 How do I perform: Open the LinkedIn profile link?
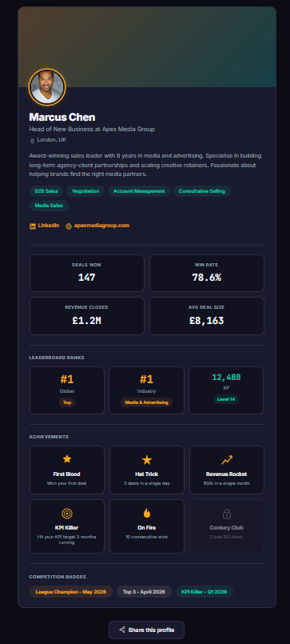[x=45, y=226]
